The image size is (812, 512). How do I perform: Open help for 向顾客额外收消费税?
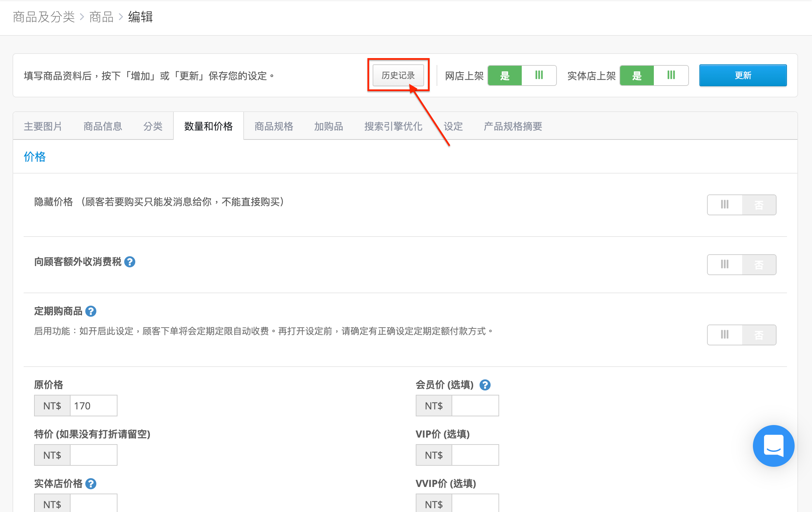(x=130, y=262)
